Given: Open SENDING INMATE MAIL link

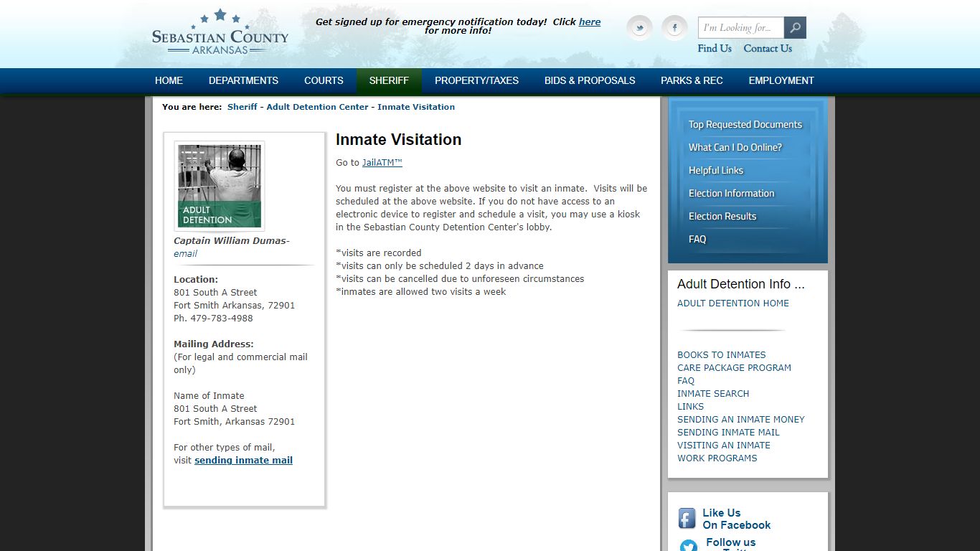Looking at the screenshot, I should (728, 433).
